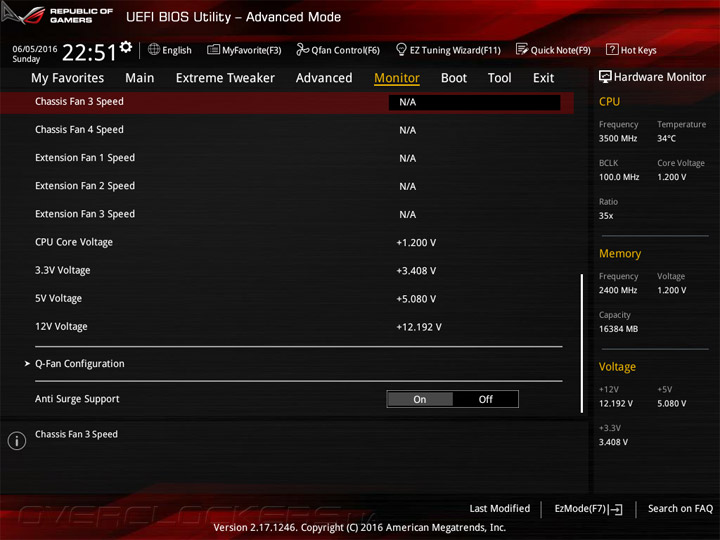
Task: Click the +12.192 V value
Action: click(x=419, y=327)
